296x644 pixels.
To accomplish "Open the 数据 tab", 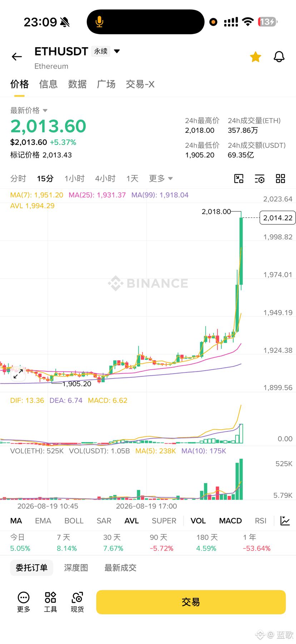I will pyautogui.click(x=77, y=84).
